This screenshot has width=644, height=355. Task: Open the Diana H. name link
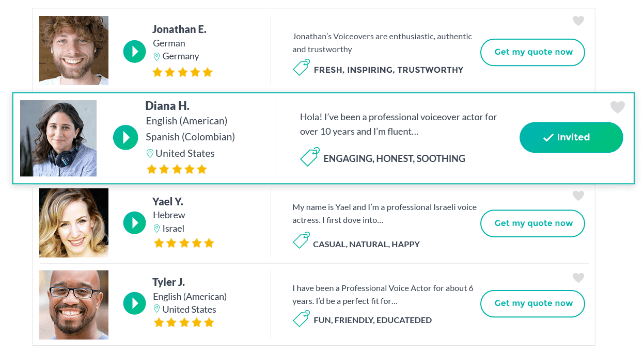pos(167,106)
